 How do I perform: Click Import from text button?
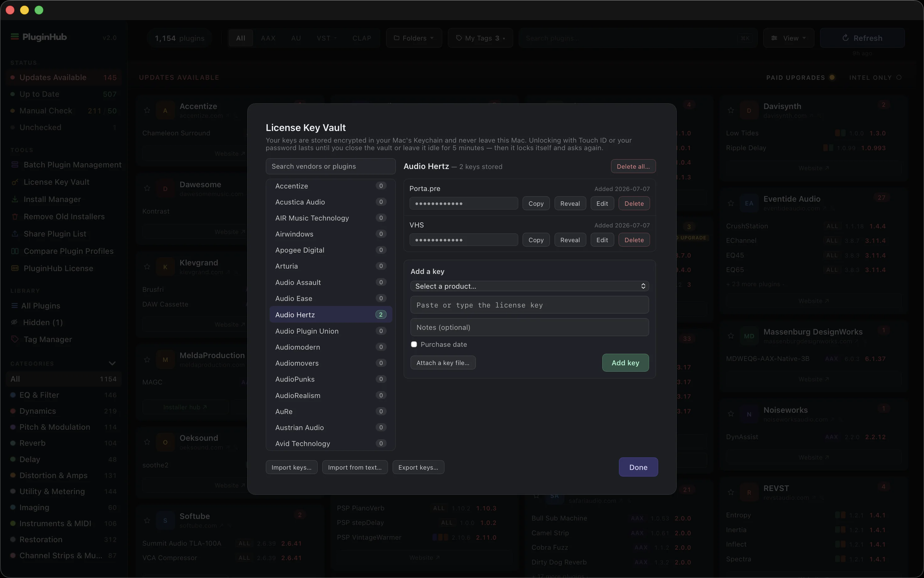coord(355,467)
